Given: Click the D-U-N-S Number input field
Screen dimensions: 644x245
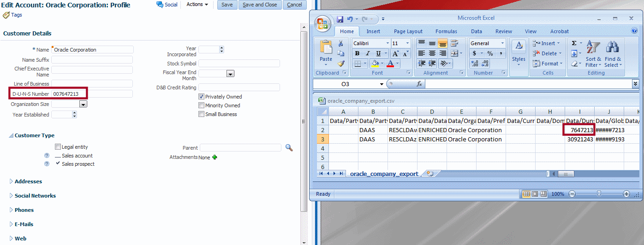Looking at the screenshot, I should click(92, 94).
